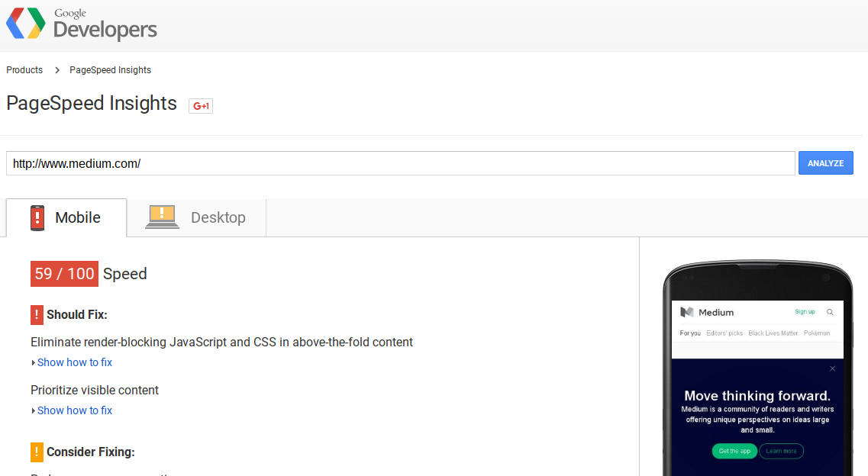Select Editors' picks in the Medium preview
Viewport: 868px width, 476px height.
[724, 333]
